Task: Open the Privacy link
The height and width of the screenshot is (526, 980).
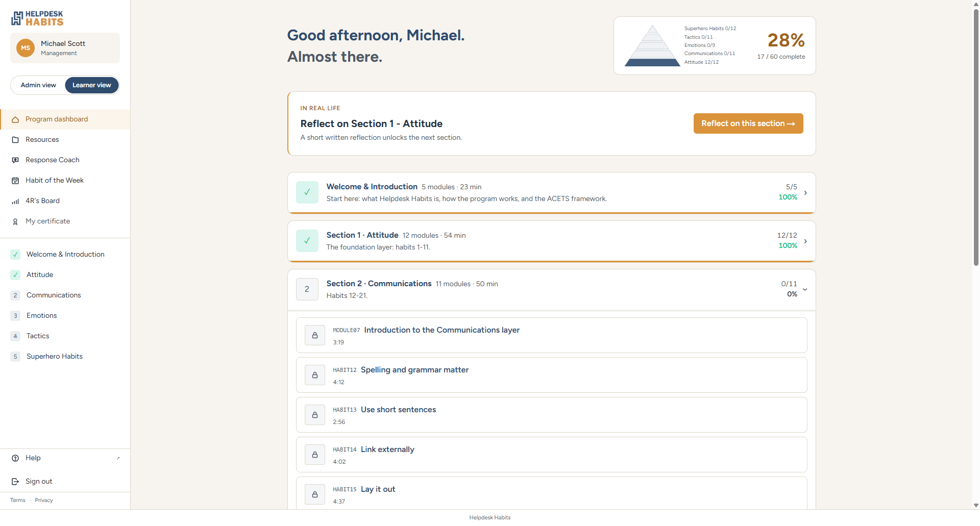Action: click(44, 500)
